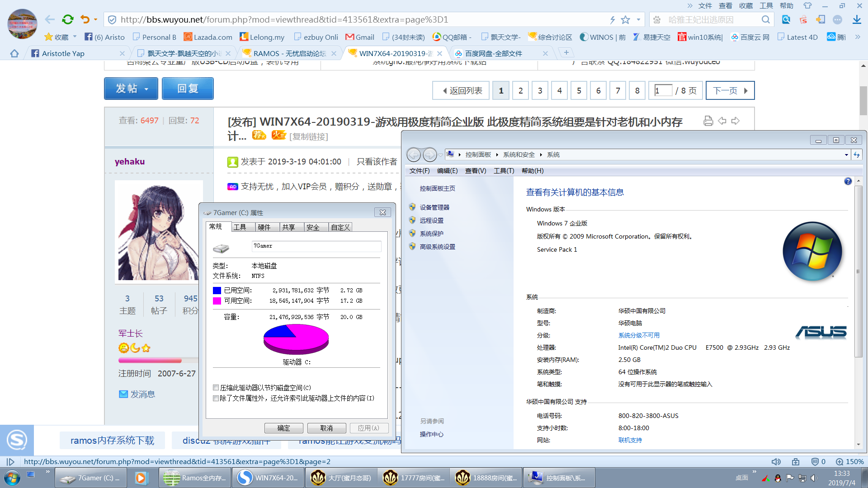This screenshot has width=868, height=488.
Task: Open 发帖 dropdown button
Action: 131,89
